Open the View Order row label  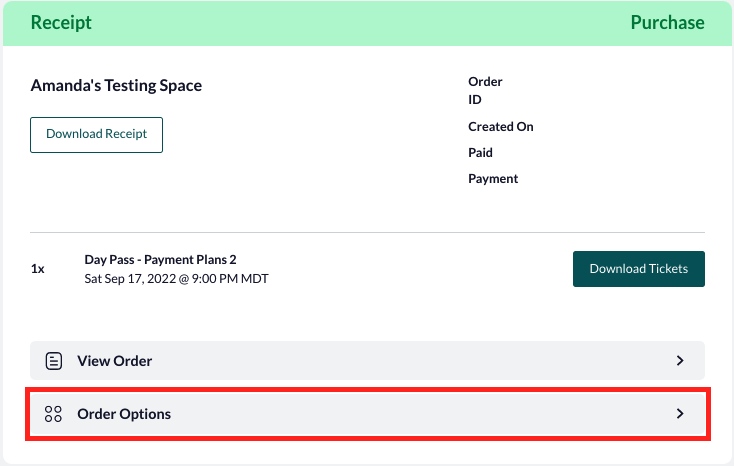(115, 361)
